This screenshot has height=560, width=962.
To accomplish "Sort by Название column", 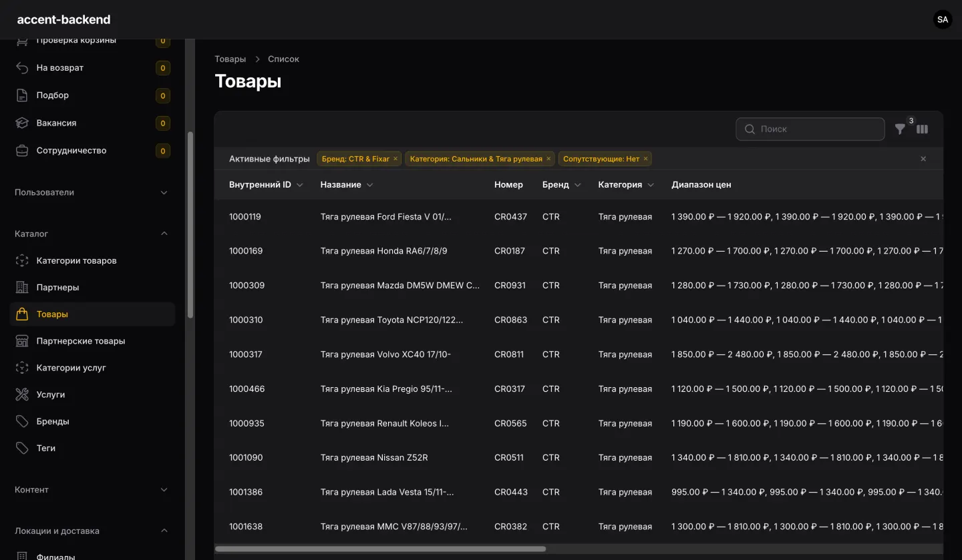I will tap(347, 185).
